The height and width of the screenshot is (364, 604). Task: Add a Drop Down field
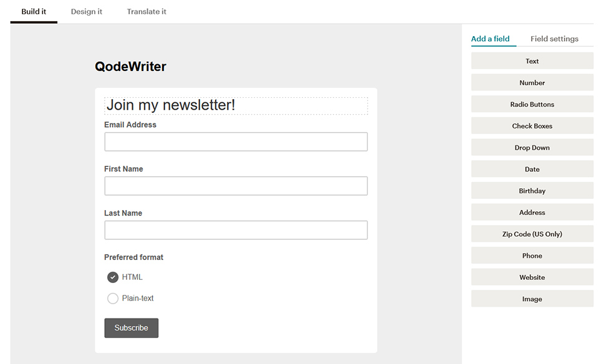pyautogui.click(x=532, y=147)
